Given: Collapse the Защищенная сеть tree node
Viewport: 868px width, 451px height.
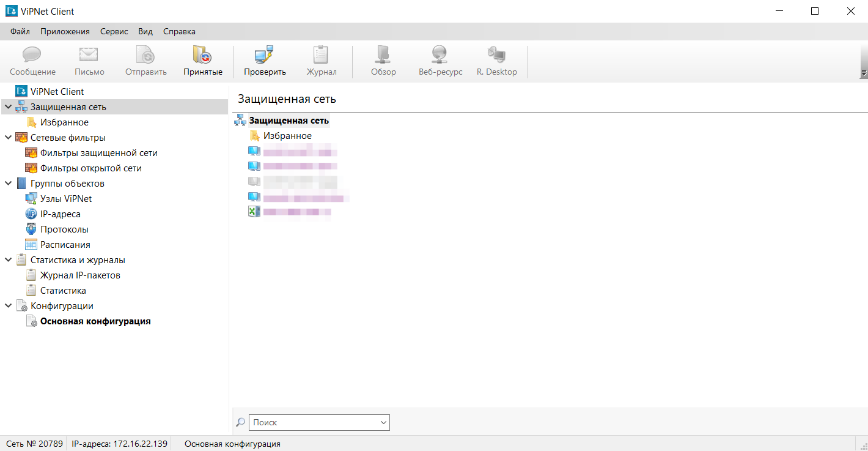Looking at the screenshot, I should click(8, 107).
